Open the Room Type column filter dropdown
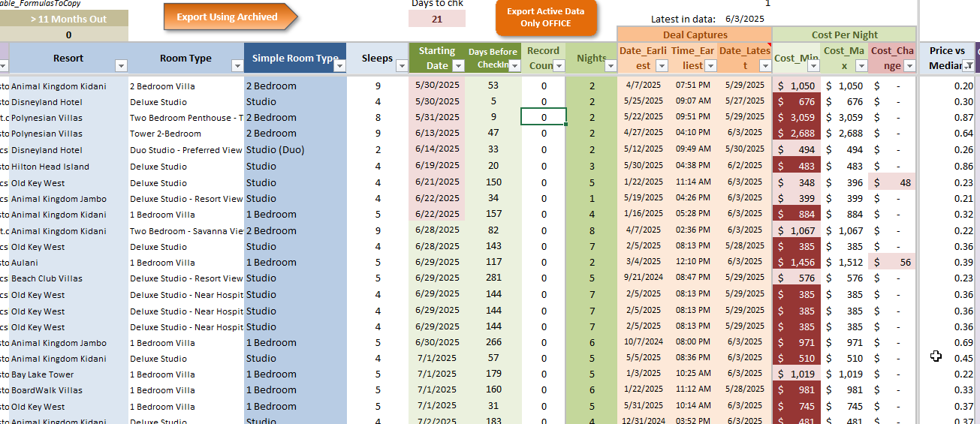 (237, 66)
